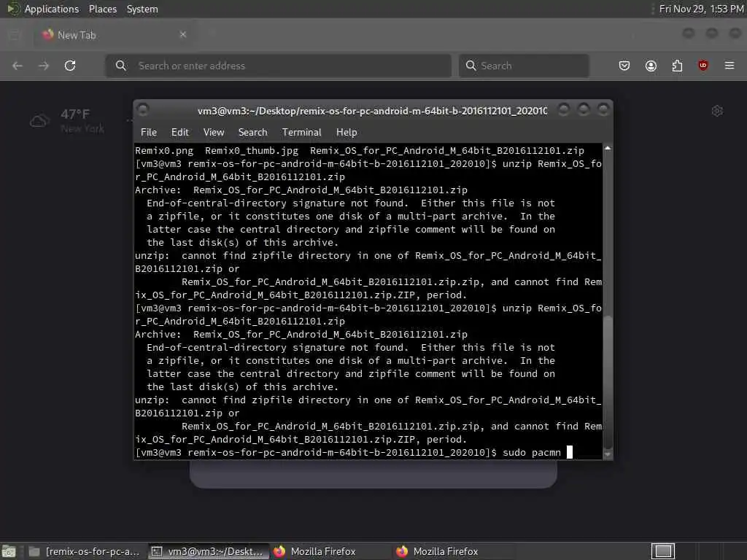Open the New Tab settings gear

[717, 111]
